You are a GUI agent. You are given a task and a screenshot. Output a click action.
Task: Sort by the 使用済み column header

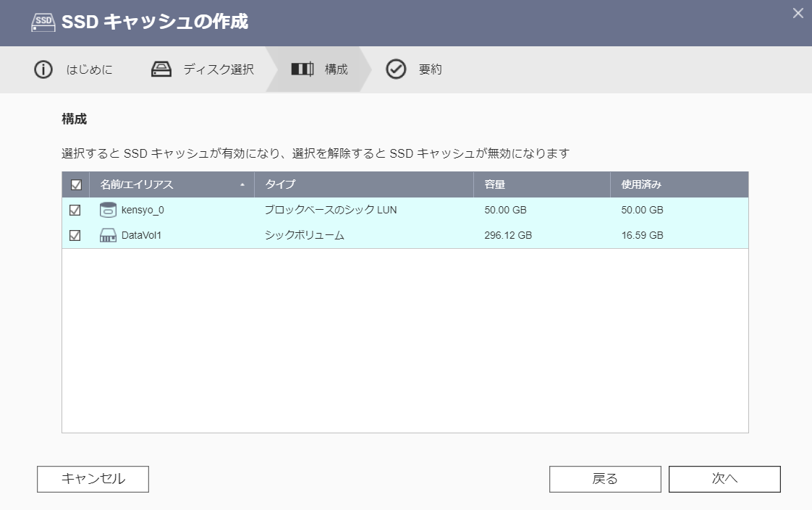click(680, 184)
